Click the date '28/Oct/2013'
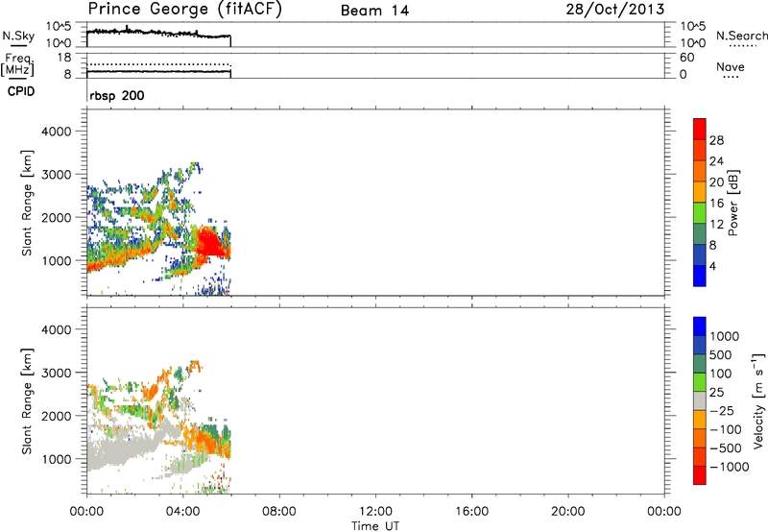The image size is (768, 532). click(615, 10)
